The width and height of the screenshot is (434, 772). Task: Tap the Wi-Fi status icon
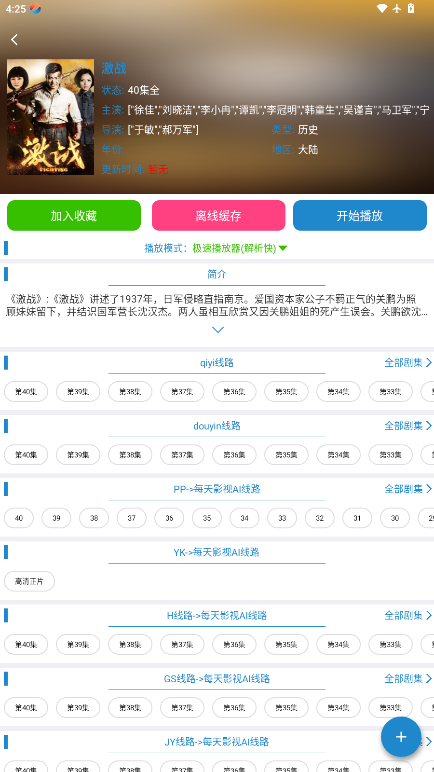coord(382,8)
